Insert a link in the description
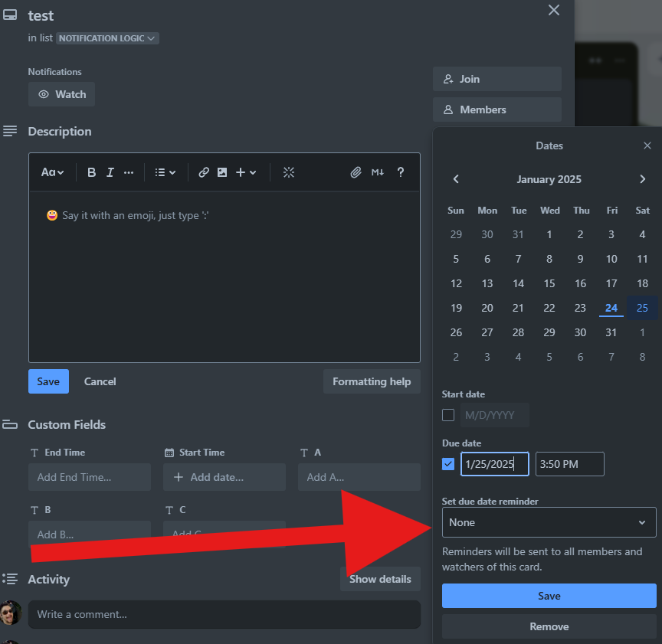This screenshot has height=644, width=662. point(204,172)
